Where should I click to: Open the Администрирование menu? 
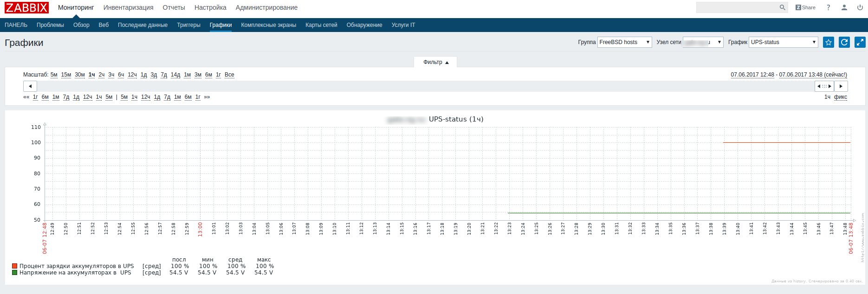click(x=266, y=7)
